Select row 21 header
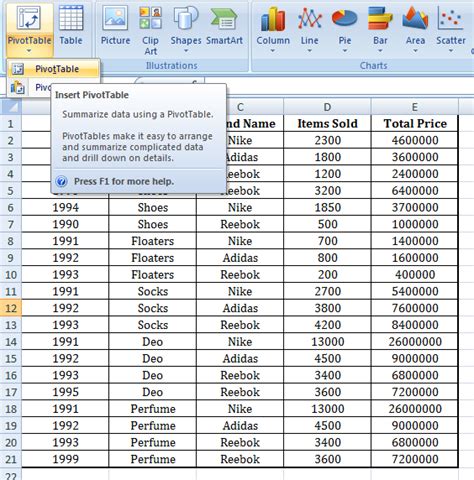Image resolution: width=474 pixels, height=480 pixels. click(11, 459)
